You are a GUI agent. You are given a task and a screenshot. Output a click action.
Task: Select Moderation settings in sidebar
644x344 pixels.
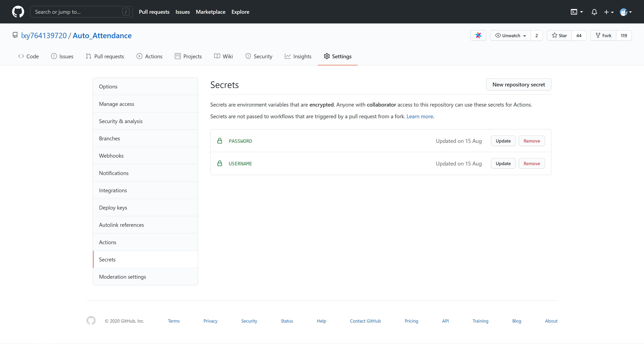[146, 277]
